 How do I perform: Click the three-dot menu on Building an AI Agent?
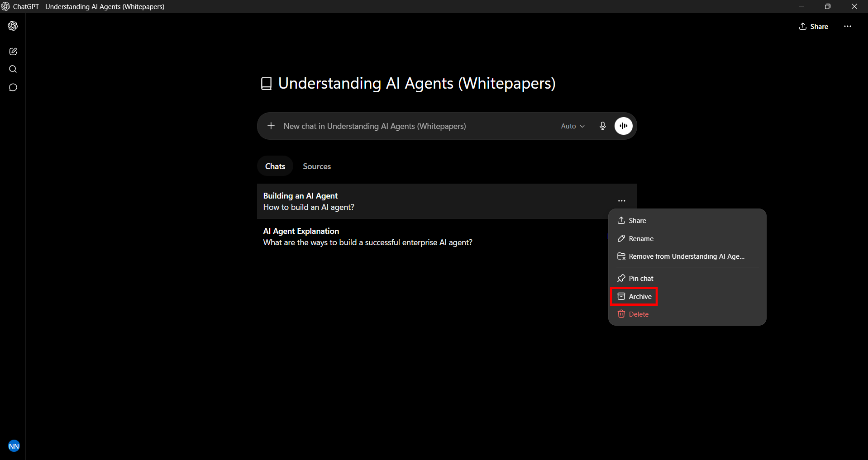[622, 201]
